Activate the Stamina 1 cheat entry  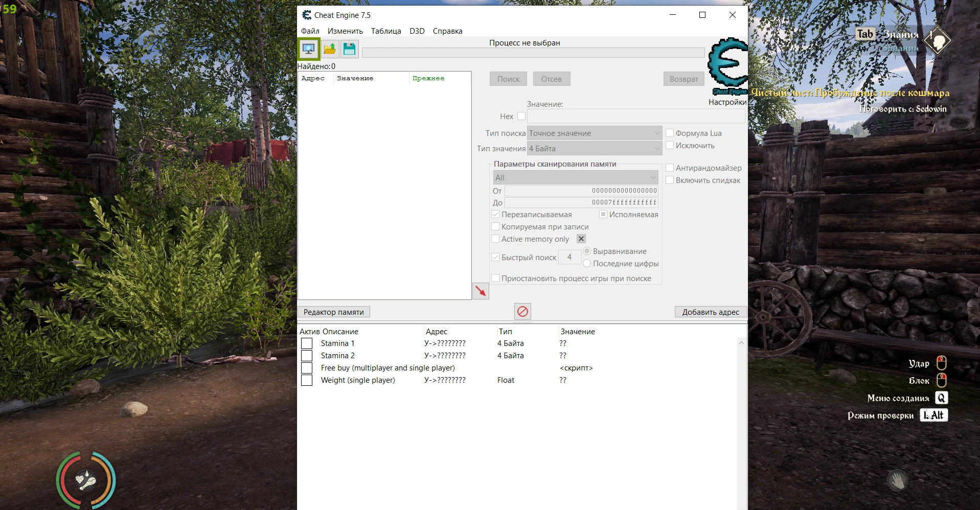point(307,343)
